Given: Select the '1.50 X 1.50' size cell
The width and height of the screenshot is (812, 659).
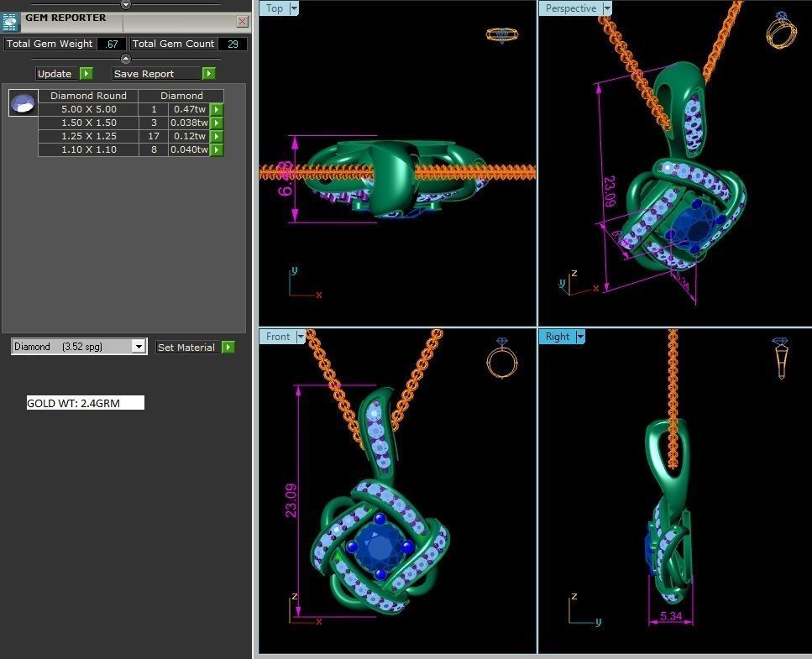Looking at the screenshot, I should (x=88, y=123).
